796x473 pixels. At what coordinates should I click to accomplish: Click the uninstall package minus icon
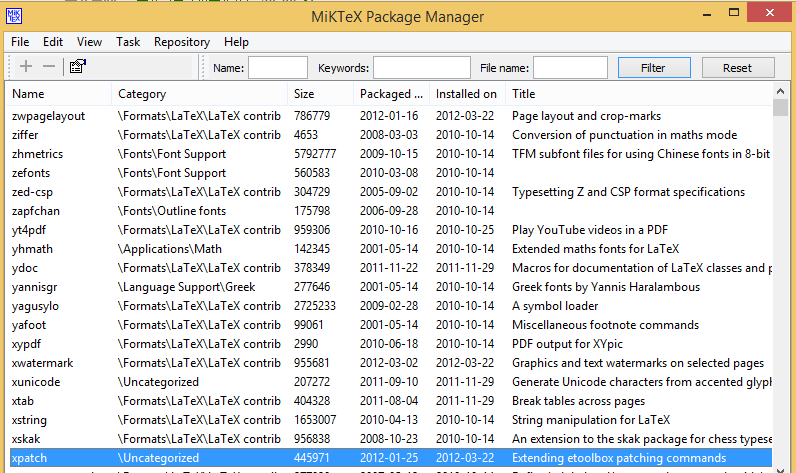tap(49, 66)
